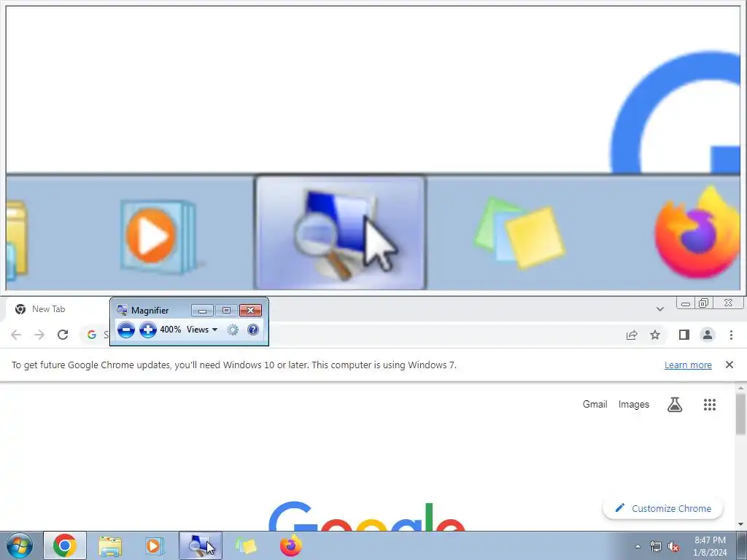Open the Gmail link
The height and width of the screenshot is (560, 747).
click(x=595, y=404)
